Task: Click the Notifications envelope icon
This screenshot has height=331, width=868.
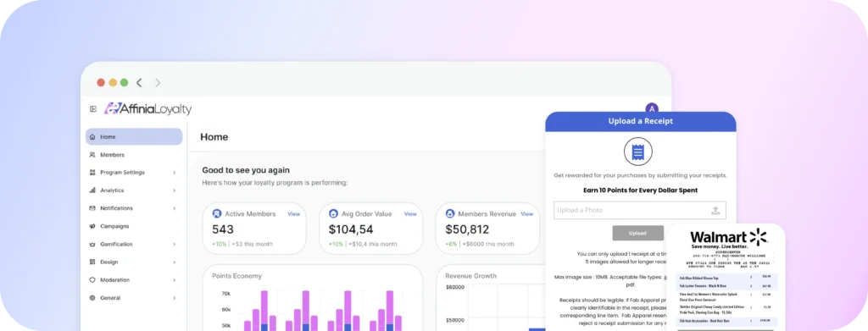Action: 92,208
